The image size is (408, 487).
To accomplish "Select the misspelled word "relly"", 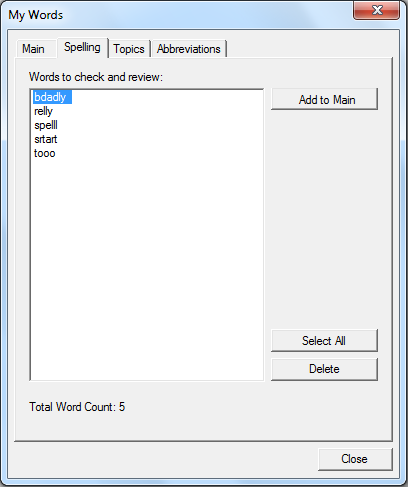I will pos(43,111).
